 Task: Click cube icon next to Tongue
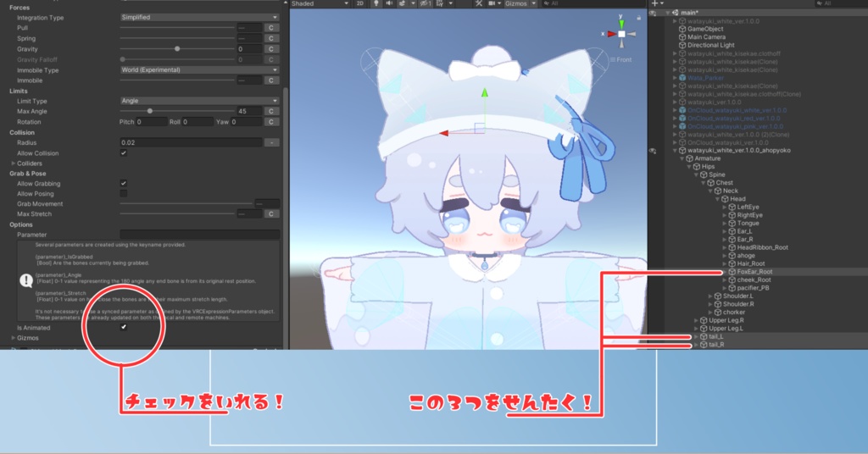point(732,224)
